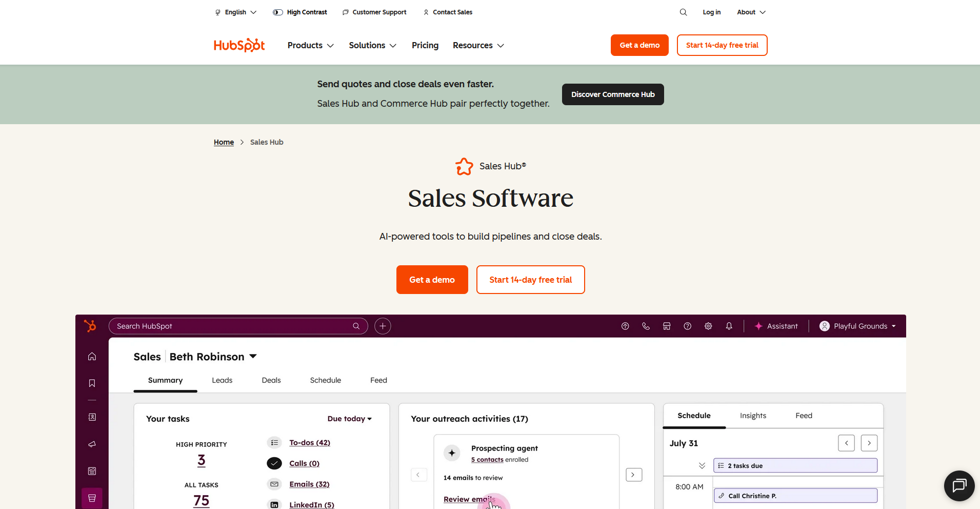
Task: Click the Home breadcrumb link
Action: click(x=224, y=142)
